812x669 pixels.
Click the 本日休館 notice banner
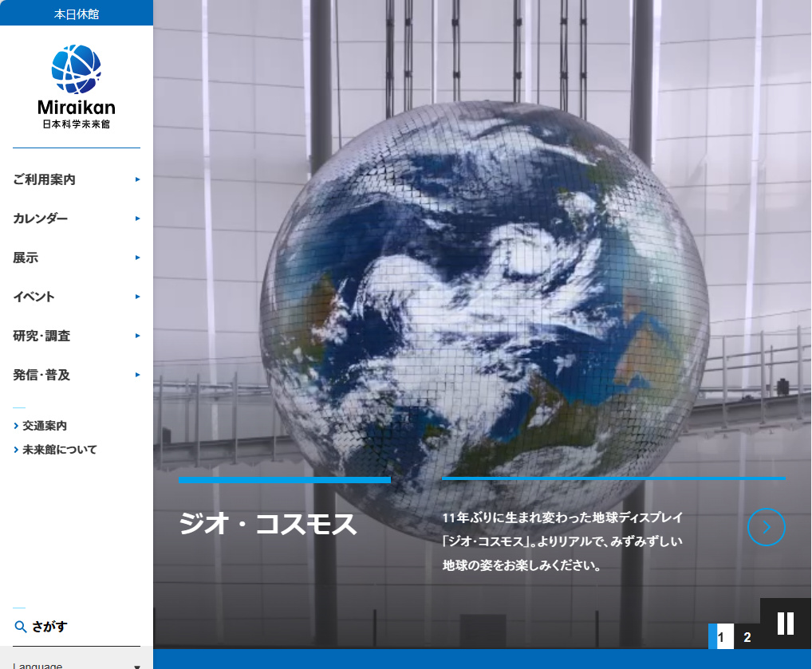pos(77,14)
